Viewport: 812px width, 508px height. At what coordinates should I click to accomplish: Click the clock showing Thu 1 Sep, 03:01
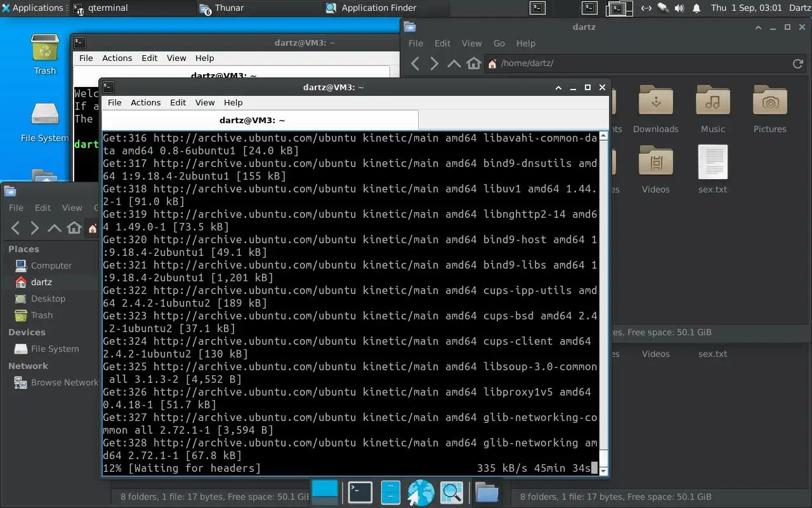747,8
